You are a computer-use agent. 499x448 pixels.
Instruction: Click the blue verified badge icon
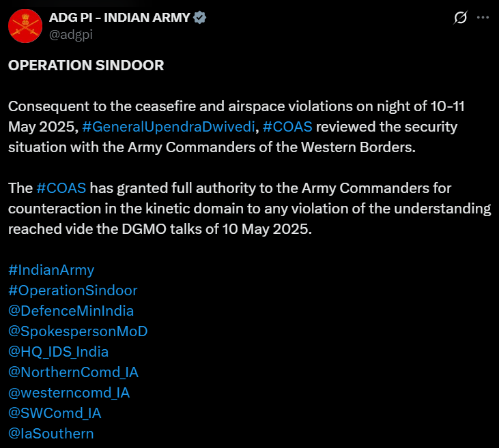[199, 18]
